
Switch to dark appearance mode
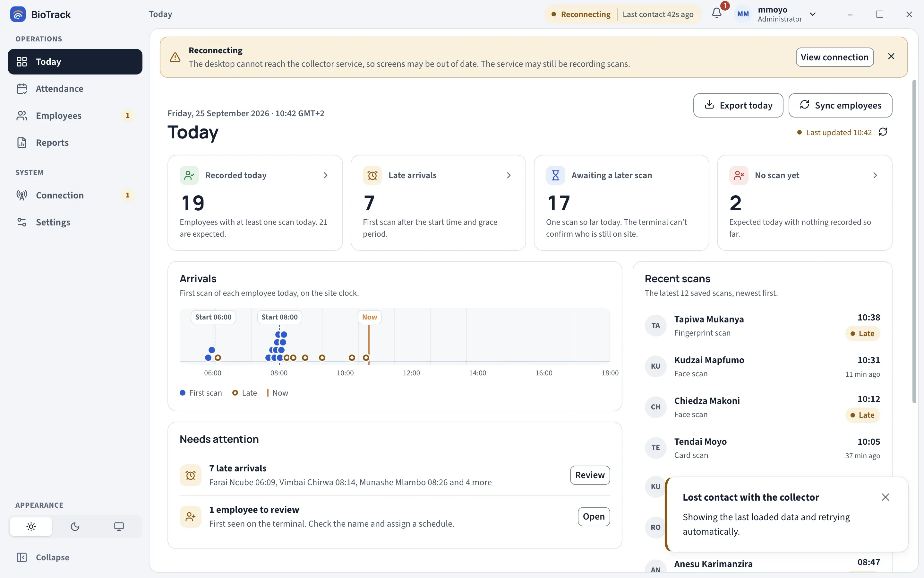tap(75, 527)
